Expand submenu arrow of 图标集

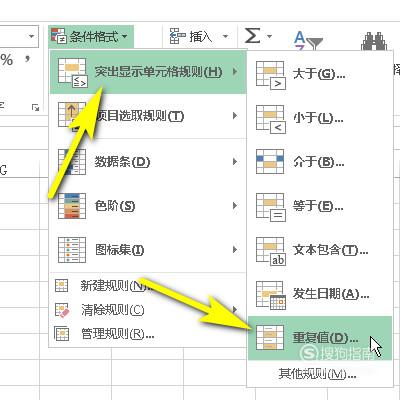[x=235, y=250]
